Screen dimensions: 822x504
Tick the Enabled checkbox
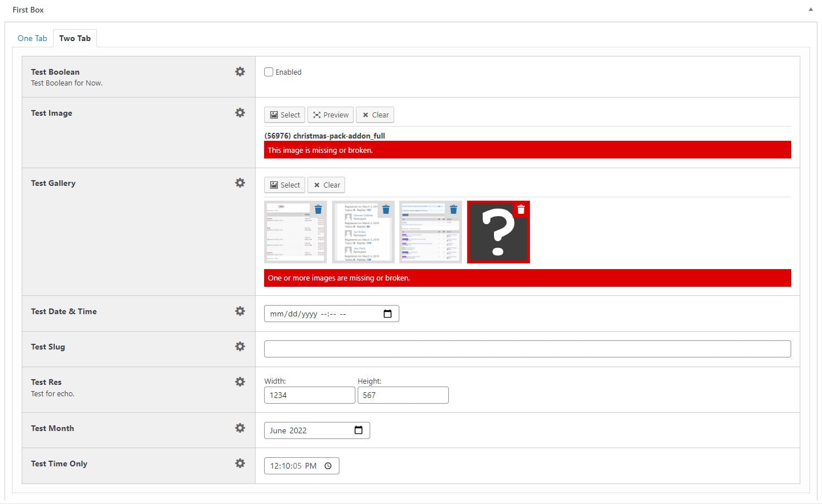point(269,72)
